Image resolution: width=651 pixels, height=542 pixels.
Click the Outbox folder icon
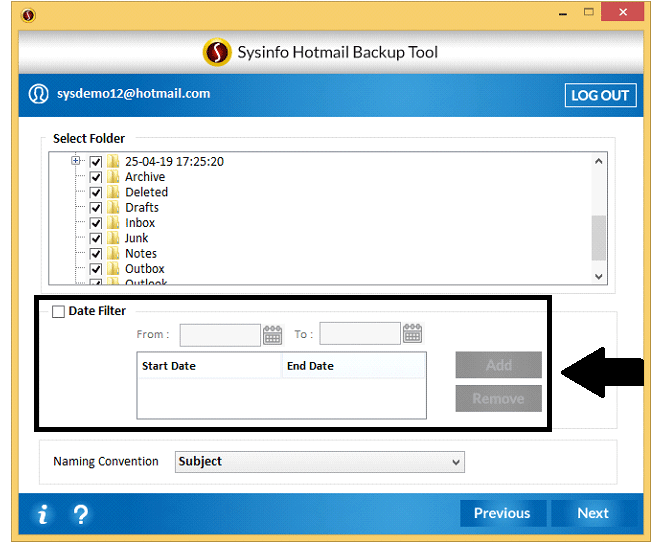point(113,269)
